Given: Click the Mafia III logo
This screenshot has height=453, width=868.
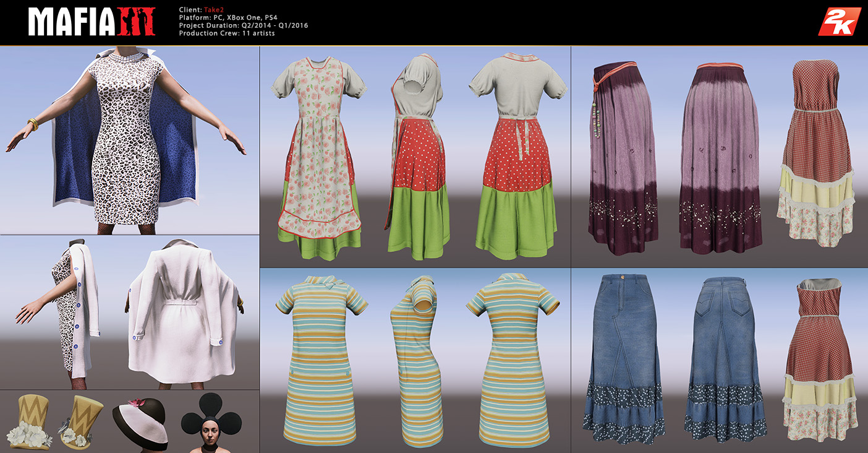Looking at the screenshot, I should 95,22.
